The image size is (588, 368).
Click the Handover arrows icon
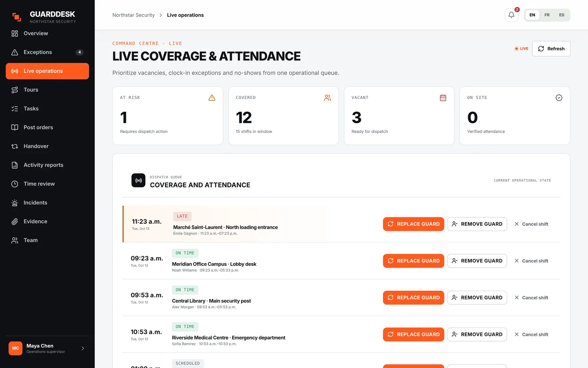[15, 146]
